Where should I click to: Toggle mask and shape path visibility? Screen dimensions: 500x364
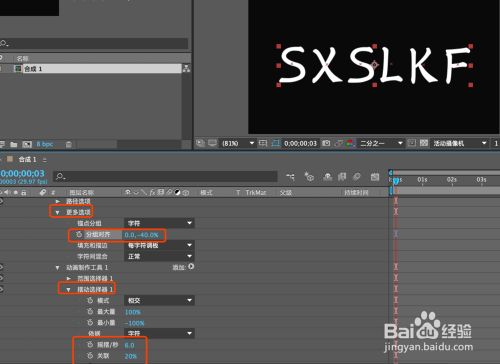(276, 143)
